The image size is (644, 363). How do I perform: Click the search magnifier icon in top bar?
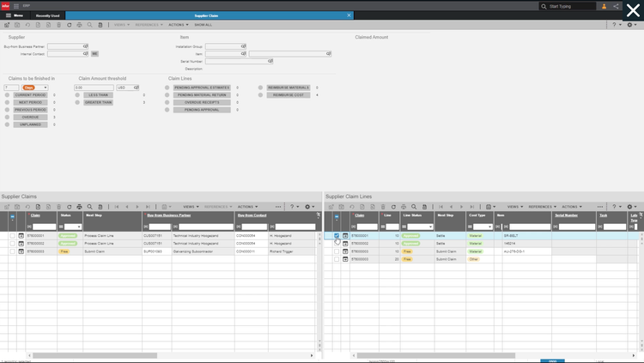(x=544, y=6)
